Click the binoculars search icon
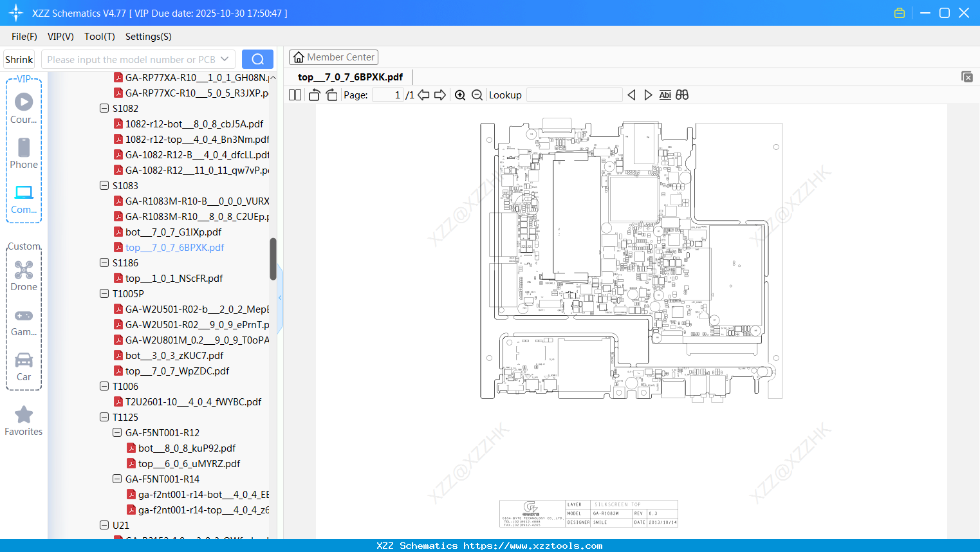This screenshot has height=552, width=980. coord(682,95)
